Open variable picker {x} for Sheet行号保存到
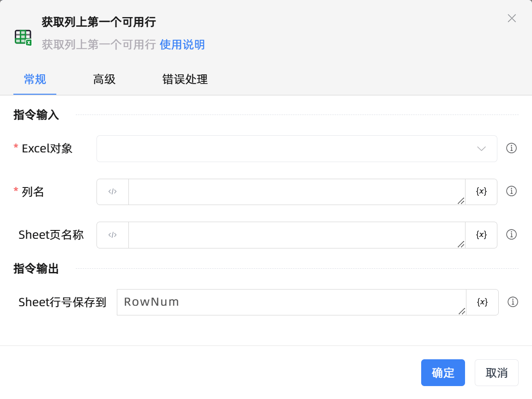The image size is (532, 399). tap(481, 302)
